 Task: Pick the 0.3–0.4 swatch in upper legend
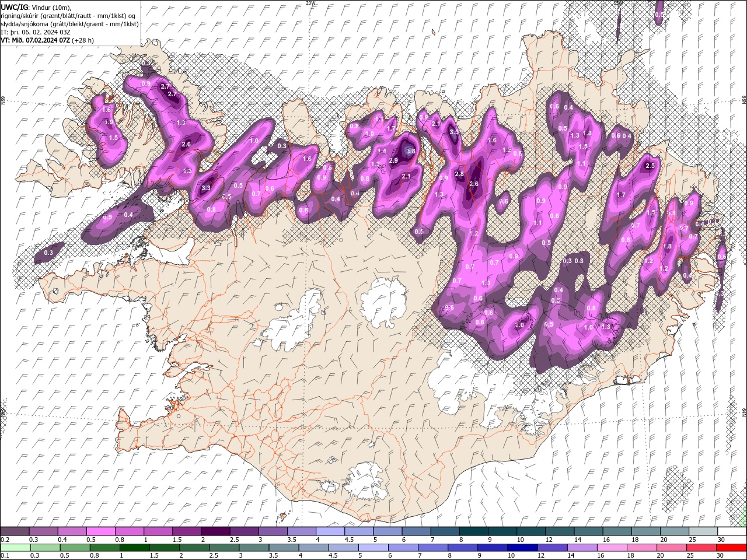(43, 531)
